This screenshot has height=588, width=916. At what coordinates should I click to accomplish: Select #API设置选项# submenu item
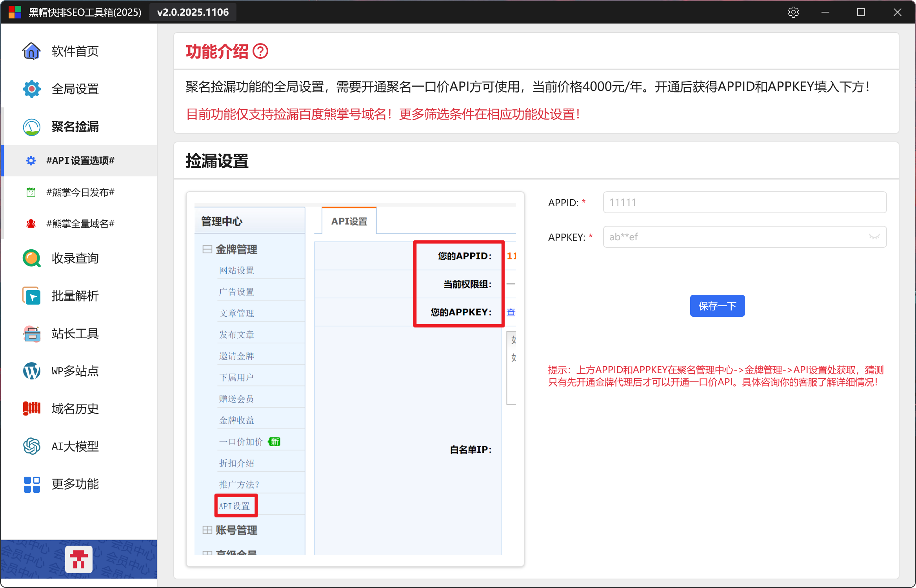click(80, 161)
